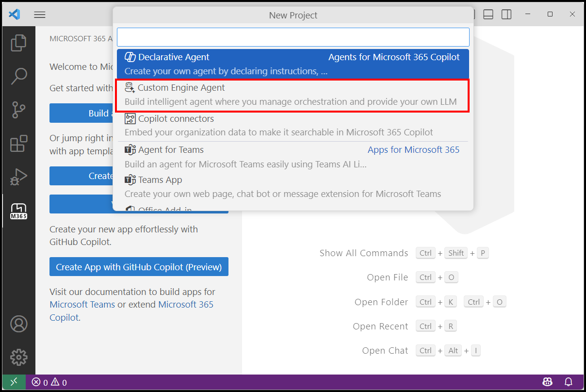This screenshot has width=586, height=392.
Task: Open the Run and Debug view
Action: click(18, 177)
